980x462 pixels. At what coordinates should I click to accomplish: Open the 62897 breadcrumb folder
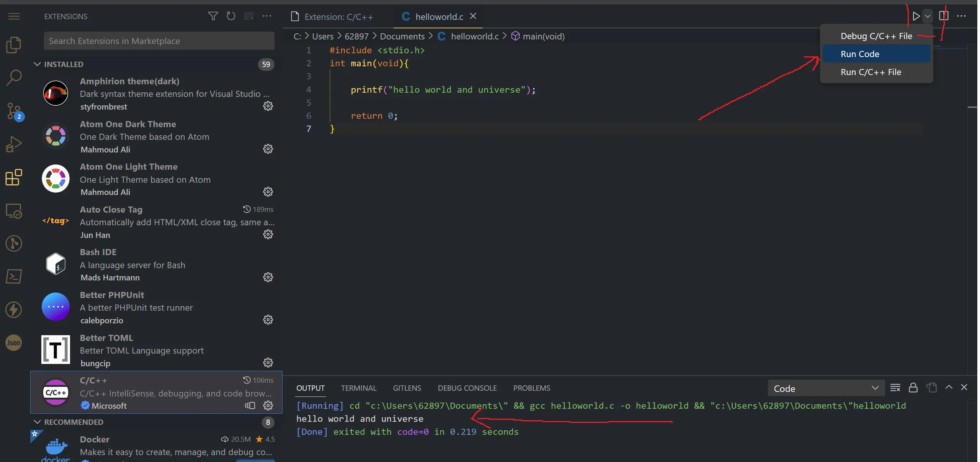click(356, 36)
